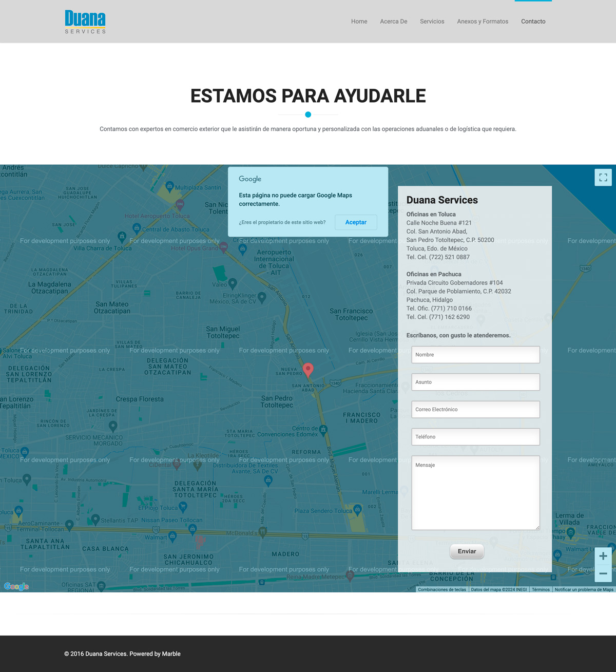Zoom in on the map

pos(603,556)
